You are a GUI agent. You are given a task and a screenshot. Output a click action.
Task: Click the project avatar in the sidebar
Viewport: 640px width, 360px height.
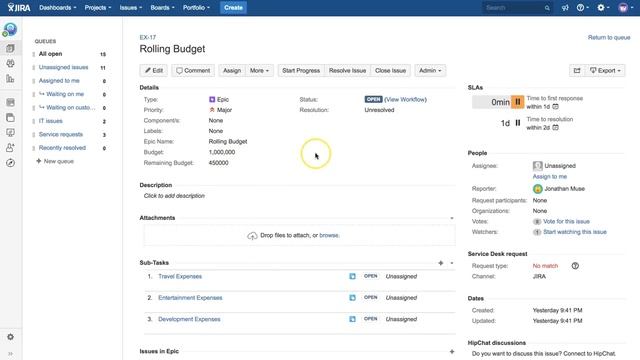(10, 29)
